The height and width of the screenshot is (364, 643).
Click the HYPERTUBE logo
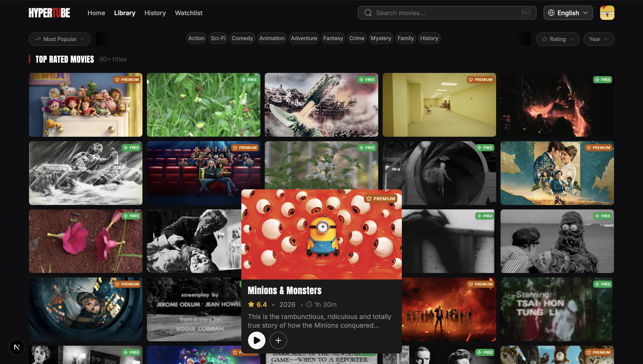coord(49,13)
